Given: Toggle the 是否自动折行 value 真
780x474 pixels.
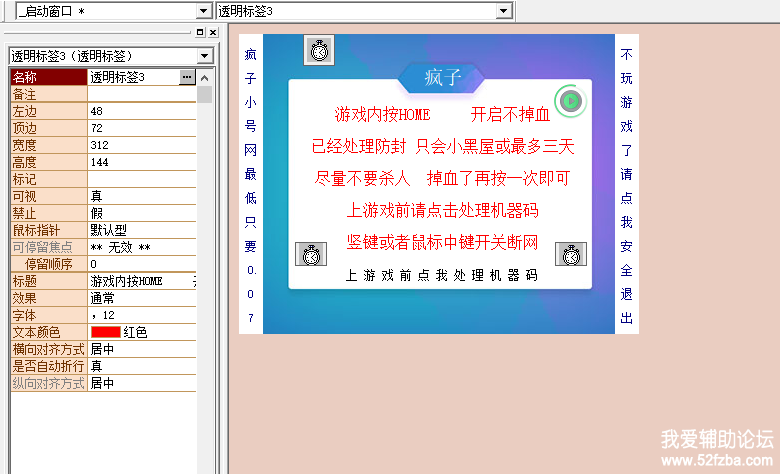Looking at the screenshot, I should pyautogui.click(x=142, y=367).
